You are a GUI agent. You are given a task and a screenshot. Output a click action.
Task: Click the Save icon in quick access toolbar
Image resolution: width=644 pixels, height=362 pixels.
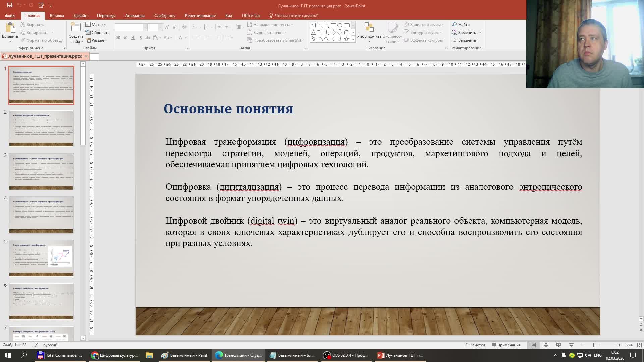(9, 5)
